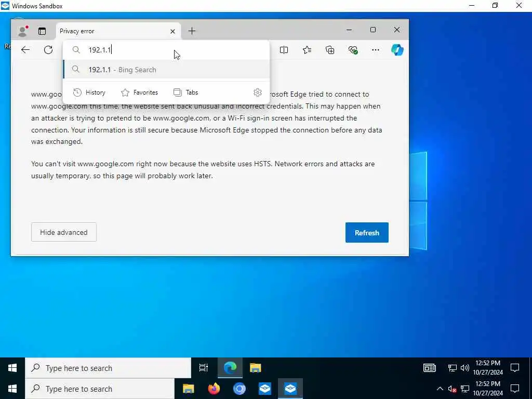
Task: Click the blue Refresh button
Action: [367, 233]
